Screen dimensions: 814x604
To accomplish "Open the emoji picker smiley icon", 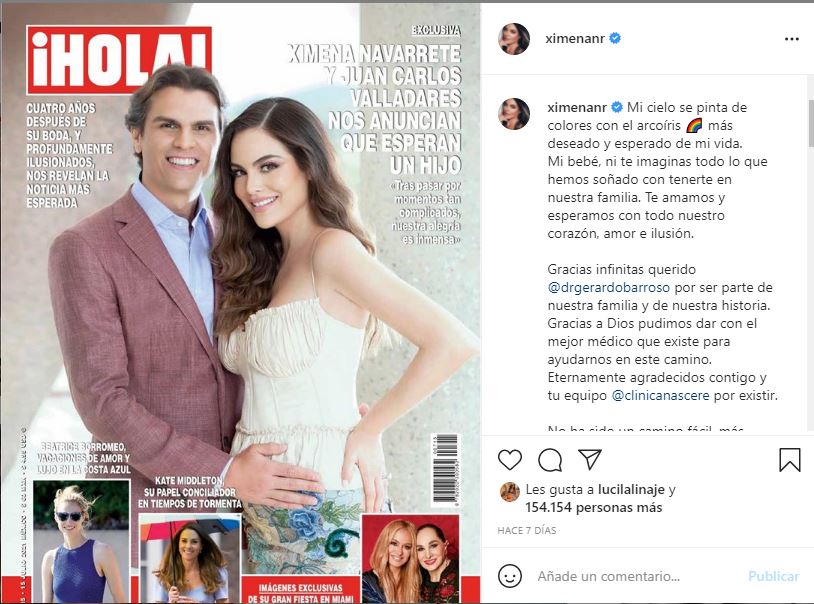I will (x=510, y=576).
